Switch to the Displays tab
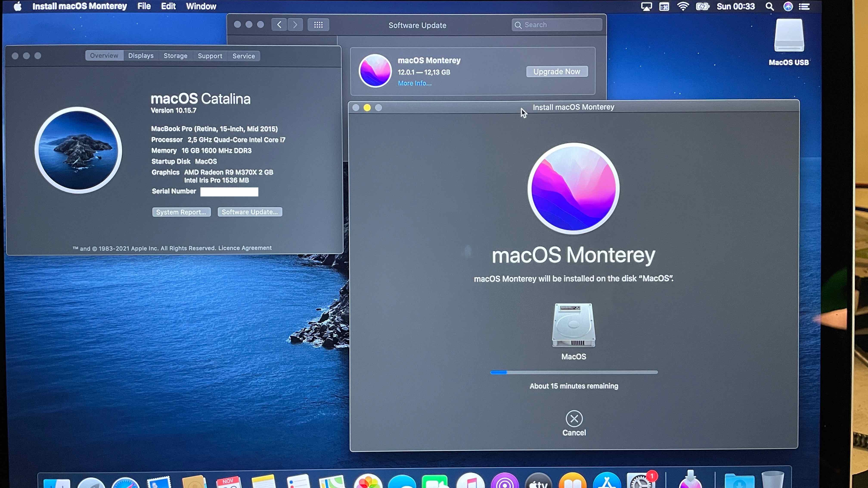868x488 pixels. [141, 56]
